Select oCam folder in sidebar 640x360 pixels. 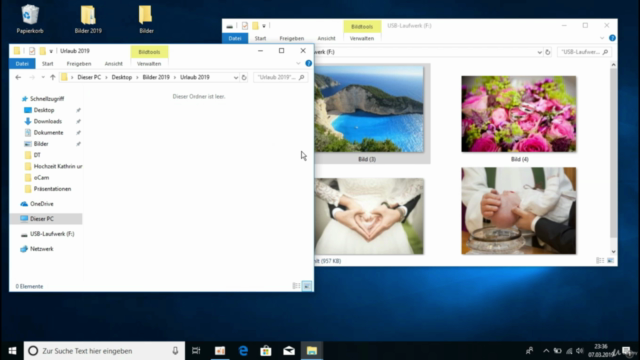coord(41,178)
